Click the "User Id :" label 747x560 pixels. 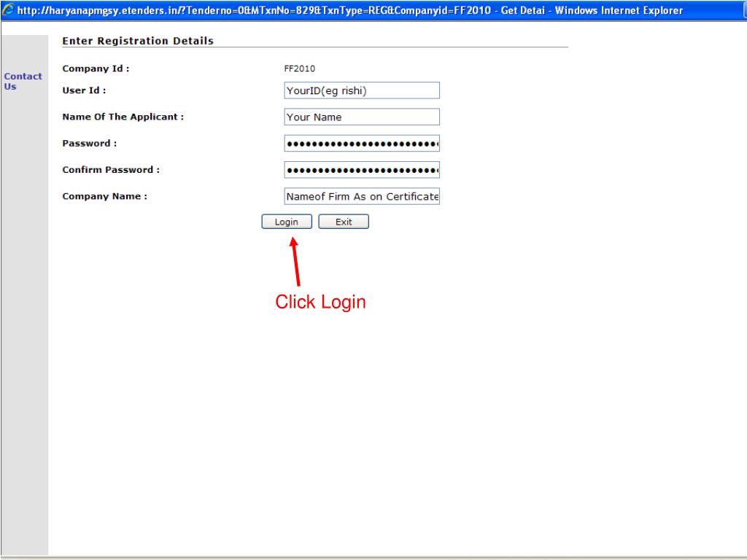click(x=85, y=90)
